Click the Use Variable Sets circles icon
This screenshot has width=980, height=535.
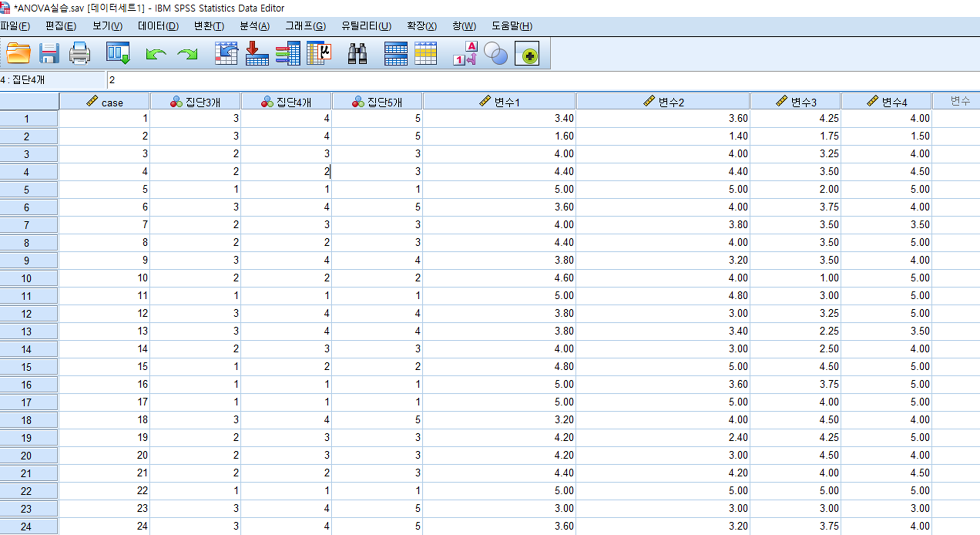[495, 53]
